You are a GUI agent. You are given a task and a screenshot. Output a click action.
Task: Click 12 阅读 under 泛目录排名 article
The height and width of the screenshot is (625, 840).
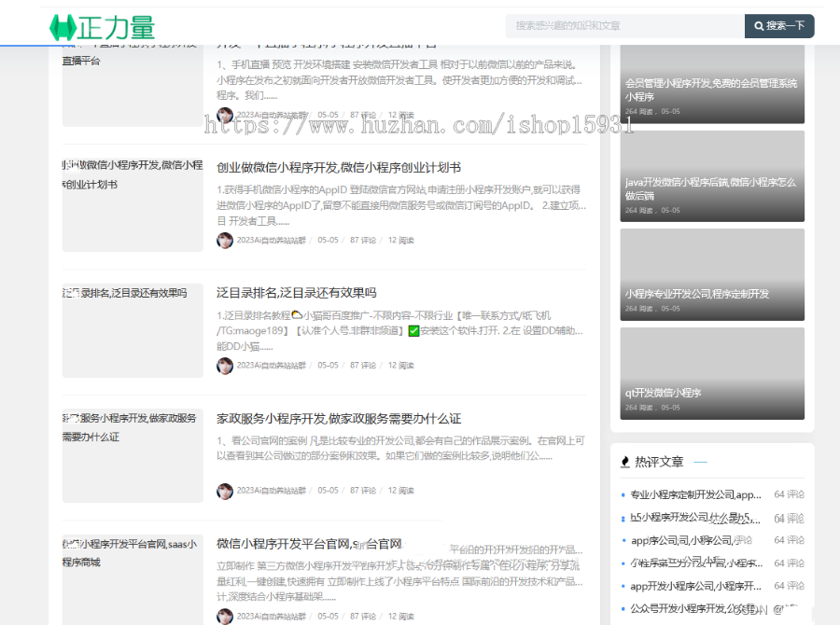click(400, 366)
